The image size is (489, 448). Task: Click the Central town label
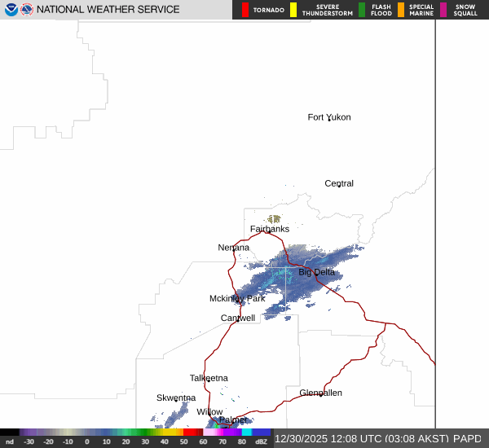[x=339, y=183]
